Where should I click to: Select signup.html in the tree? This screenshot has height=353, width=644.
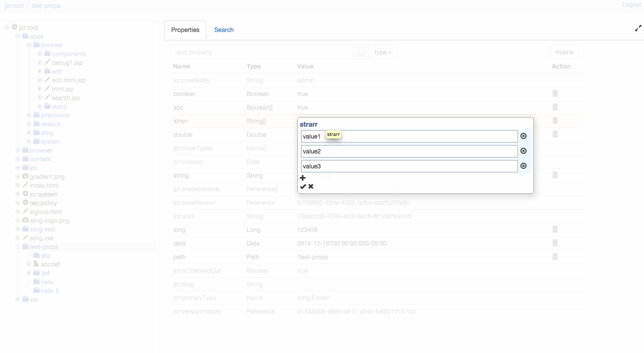(x=46, y=212)
